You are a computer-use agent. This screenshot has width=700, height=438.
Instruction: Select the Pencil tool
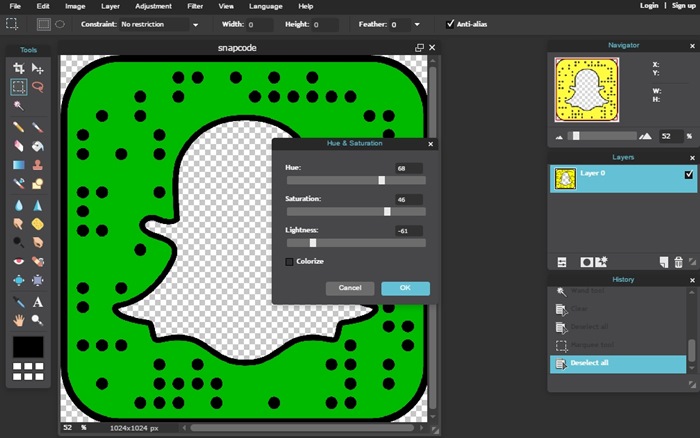point(19,127)
